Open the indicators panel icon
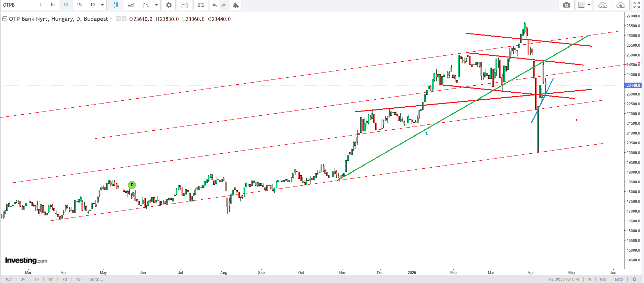Viewport: 644px width, 283px height. (184, 5)
